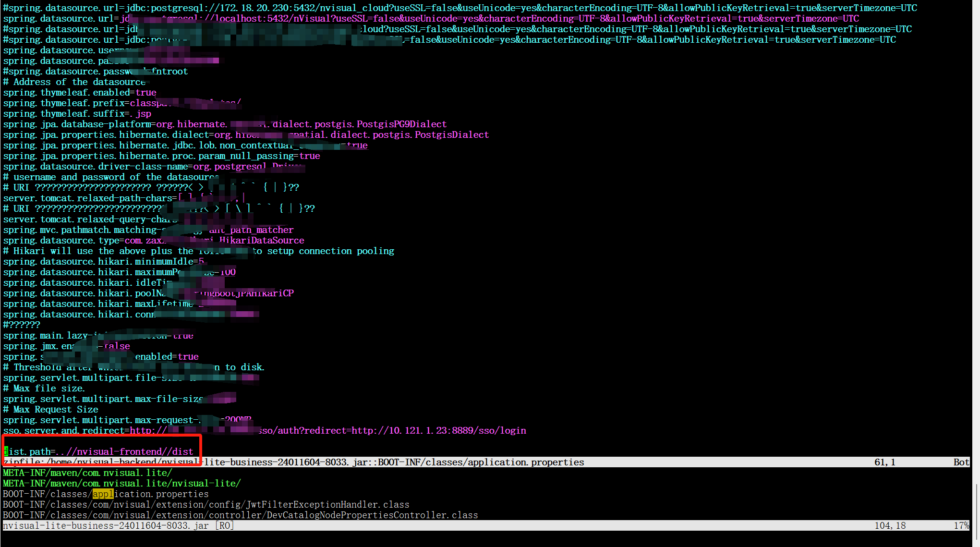Screen dimensions: 980x547
Task: Click the '# Address of the datasource' comment
Action: pyautogui.click(x=74, y=82)
